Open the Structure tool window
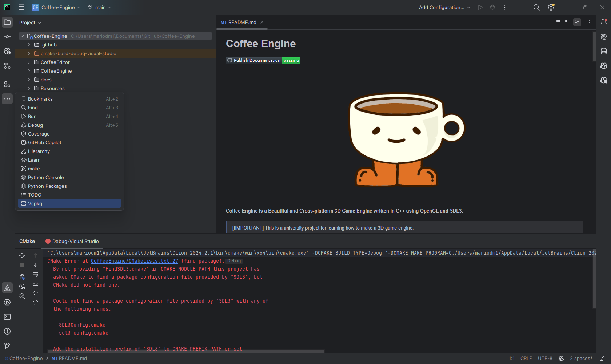 (x=7, y=84)
